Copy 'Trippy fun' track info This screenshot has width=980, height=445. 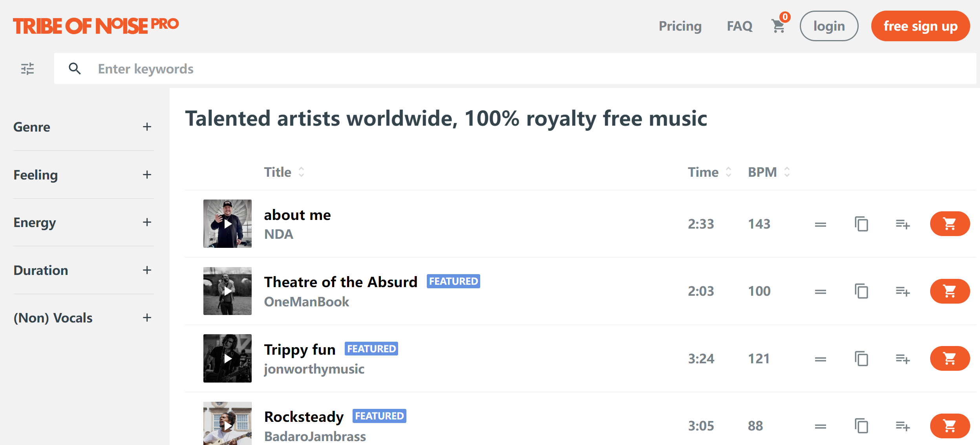[861, 359]
